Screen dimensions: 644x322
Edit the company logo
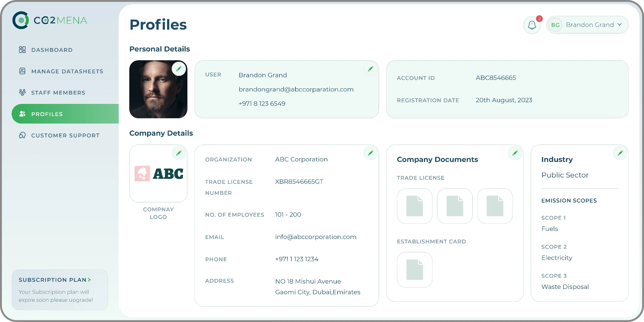click(x=179, y=153)
